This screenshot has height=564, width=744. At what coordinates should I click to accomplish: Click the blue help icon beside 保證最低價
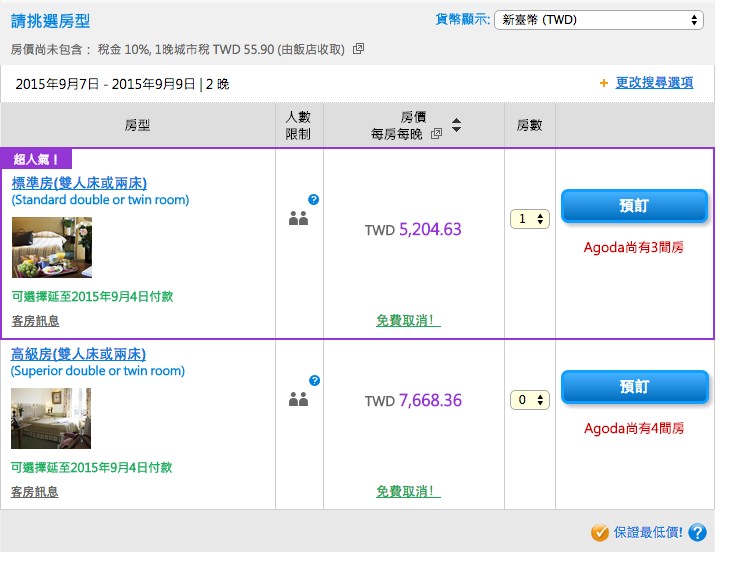[697, 533]
